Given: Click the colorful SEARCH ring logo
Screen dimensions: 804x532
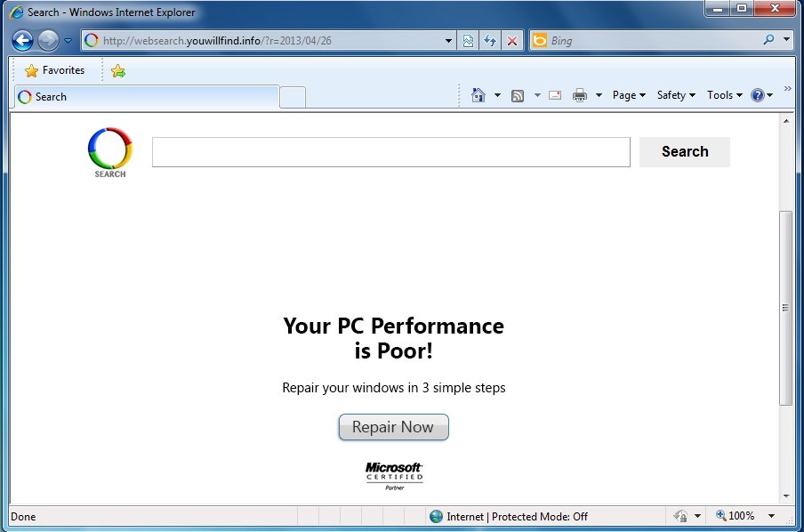Looking at the screenshot, I should pyautogui.click(x=110, y=152).
